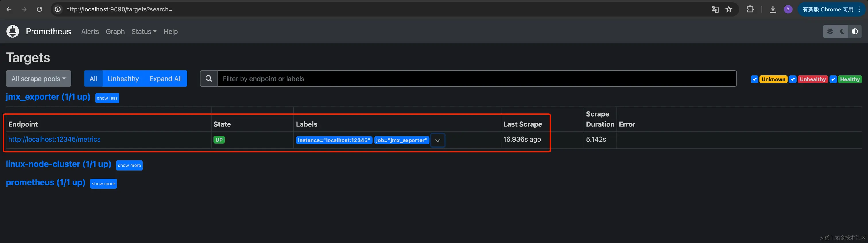The height and width of the screenshot is (243, 868).
Task: Click the Prometheus flame logo
Action: (13, 31)
